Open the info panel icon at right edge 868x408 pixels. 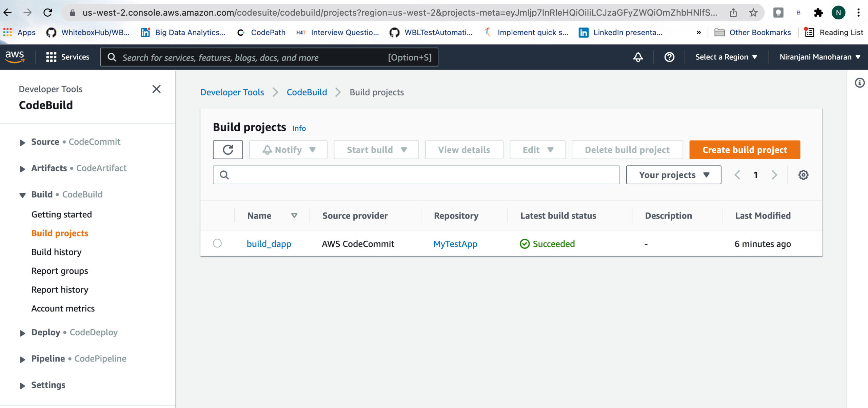(860, 83)
